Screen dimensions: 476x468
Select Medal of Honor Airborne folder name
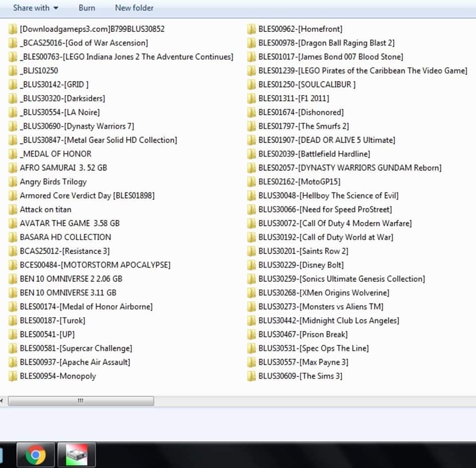click(x=86, y=307)
